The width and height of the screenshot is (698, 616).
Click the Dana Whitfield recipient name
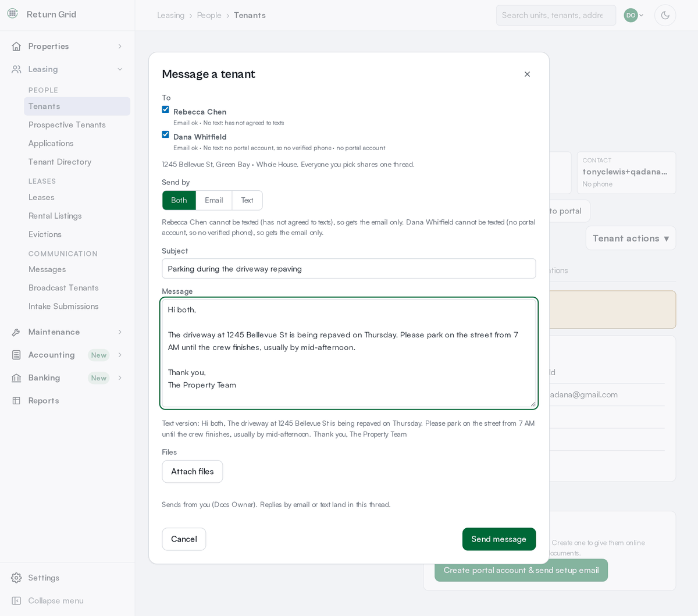pos(200,137)
